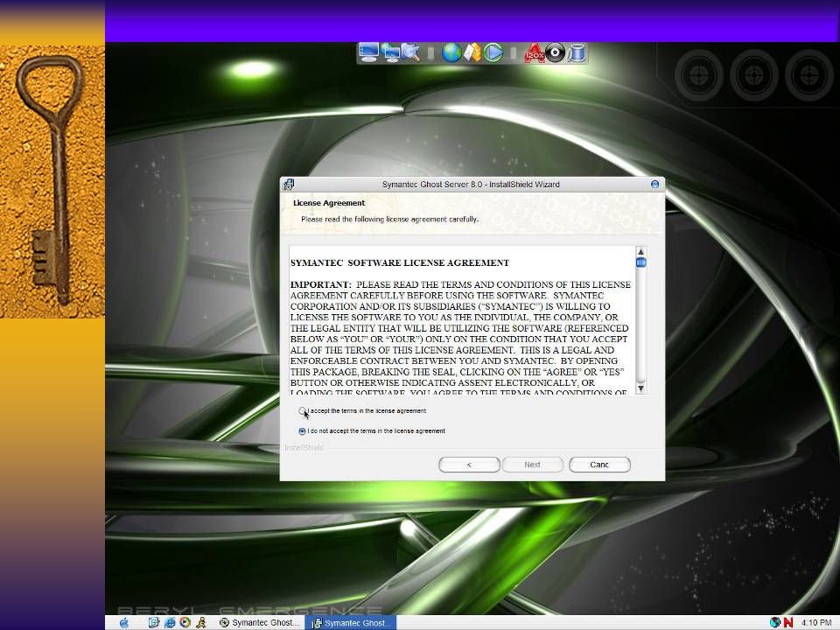840x630 pixels.
Task: Open the blue thread spool dock icon
Action: pyautogui.click(x=577, y=52)
